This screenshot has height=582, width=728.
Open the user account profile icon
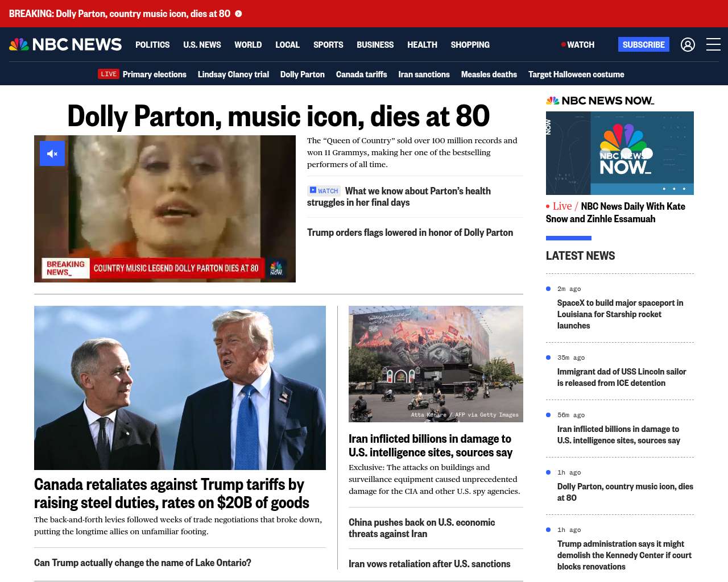[688, 44]
